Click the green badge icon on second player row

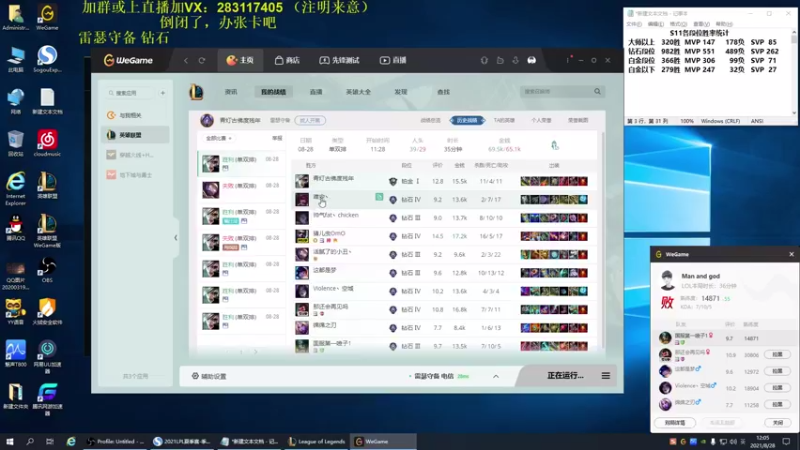click(x=379, y=196)
